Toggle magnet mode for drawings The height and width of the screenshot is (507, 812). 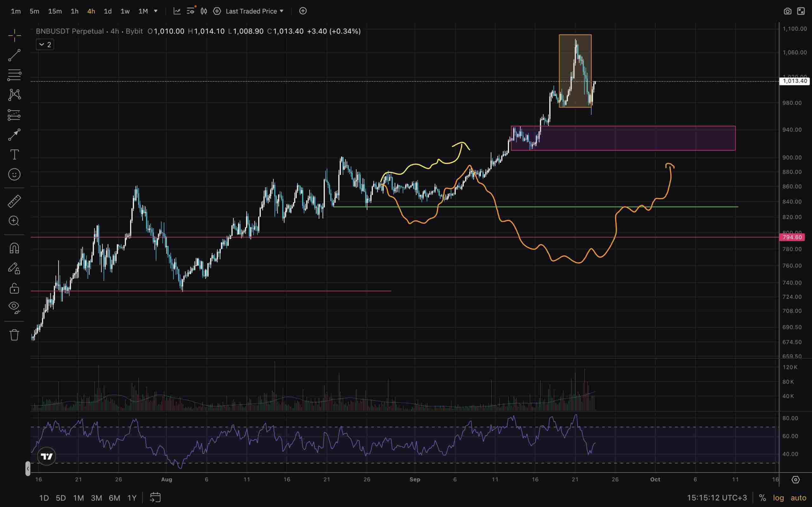point(14,248)
